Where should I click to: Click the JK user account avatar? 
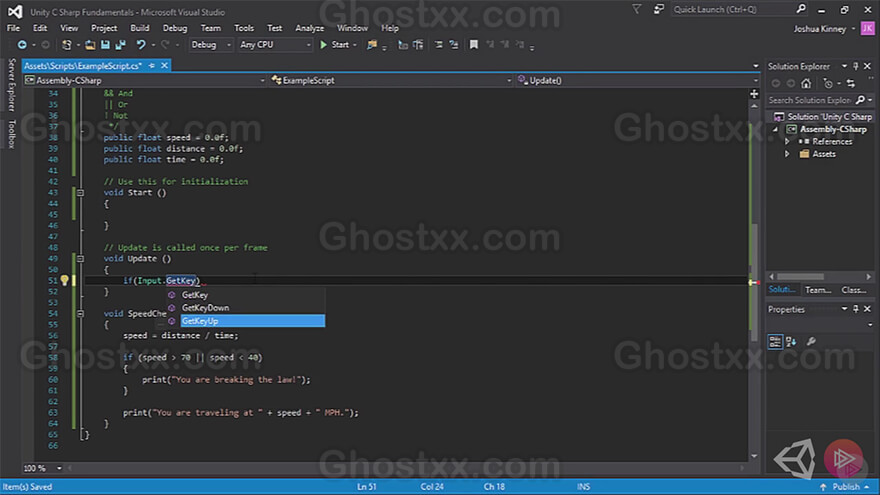point(867,28)
